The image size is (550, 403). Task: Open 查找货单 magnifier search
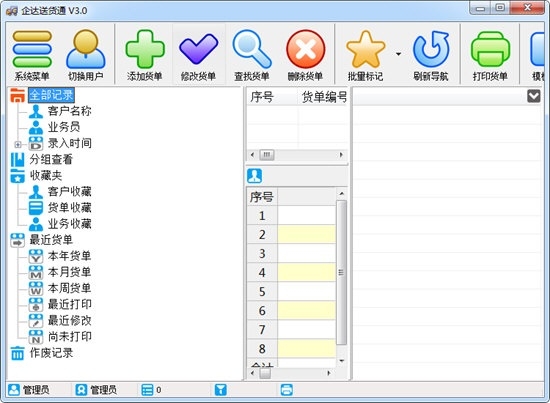(x=252, y=49)
